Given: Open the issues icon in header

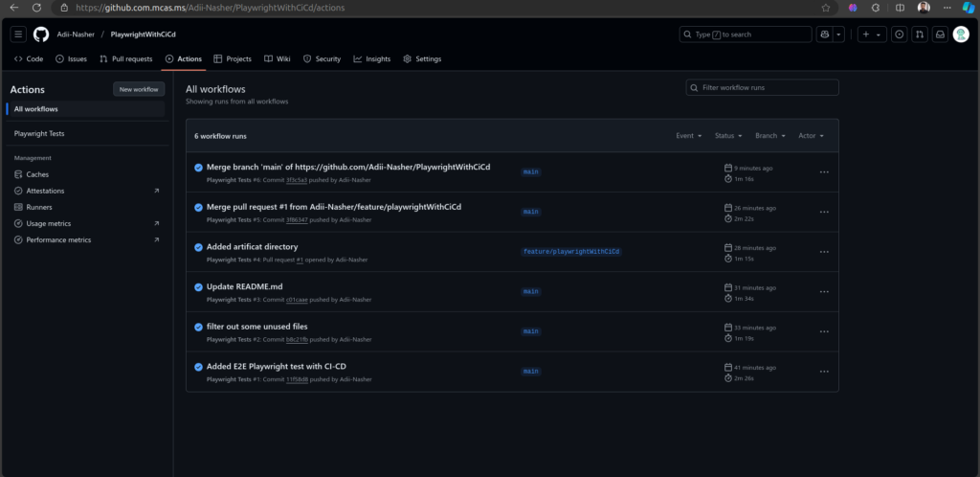Looking at the screenshot, I should (x=899, y=34).
